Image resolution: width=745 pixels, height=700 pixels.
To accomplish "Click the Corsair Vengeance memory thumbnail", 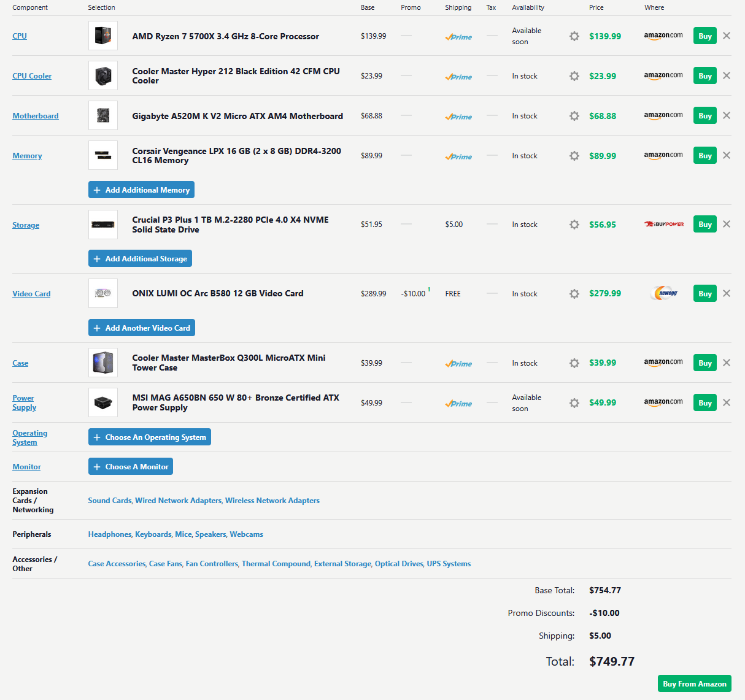I will pyautogui.click(x=103, y=155).
